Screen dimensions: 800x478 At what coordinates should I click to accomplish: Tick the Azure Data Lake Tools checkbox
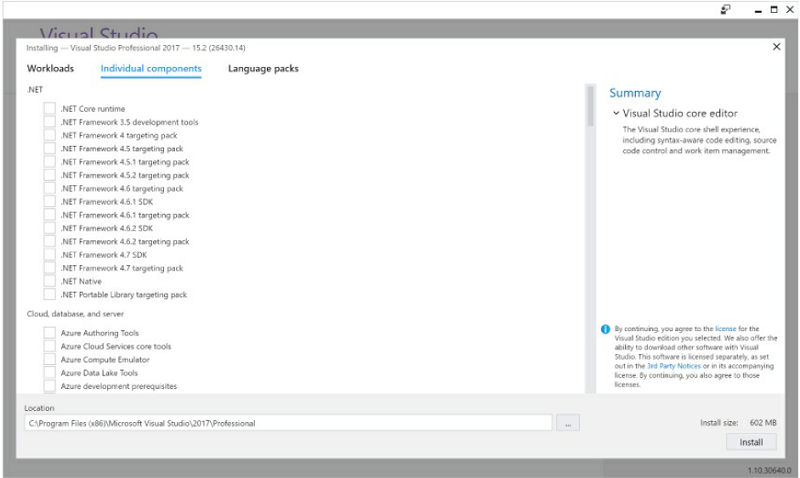tap(49, 372)
